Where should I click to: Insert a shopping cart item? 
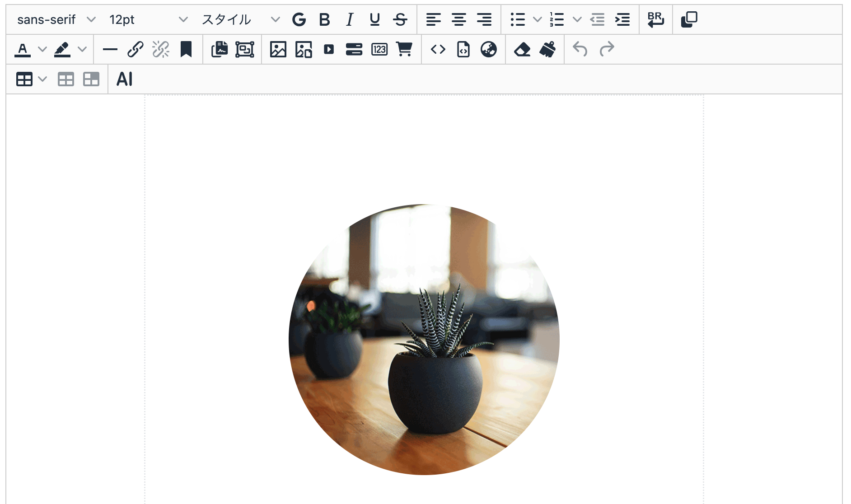click(x=405, y=49)
